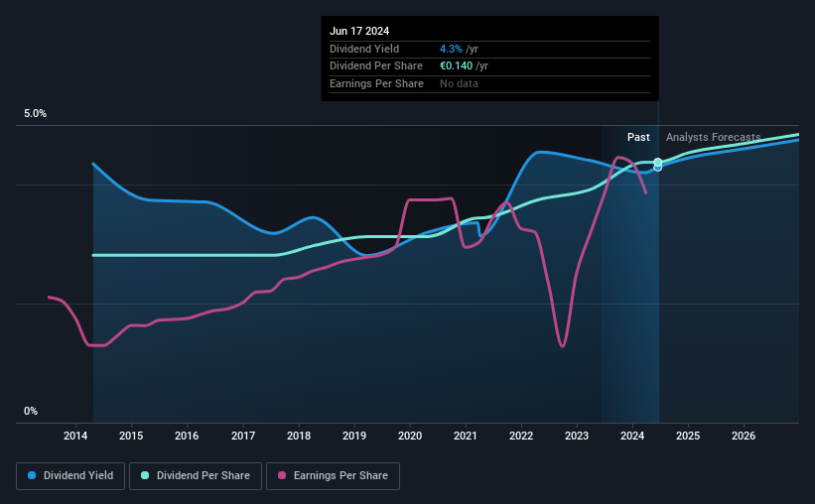This screenshot has height=504, width=815.
Task: Click the 'Earnings Per Share' row label in tooltip
Action: pos(376,83)
